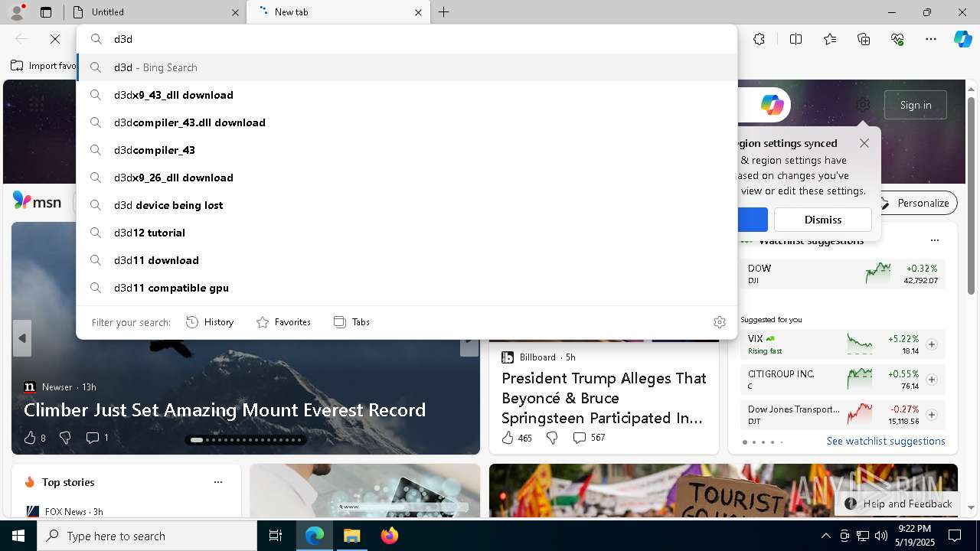Open notification center icon
980x551 pixels.
pos(955,536)
